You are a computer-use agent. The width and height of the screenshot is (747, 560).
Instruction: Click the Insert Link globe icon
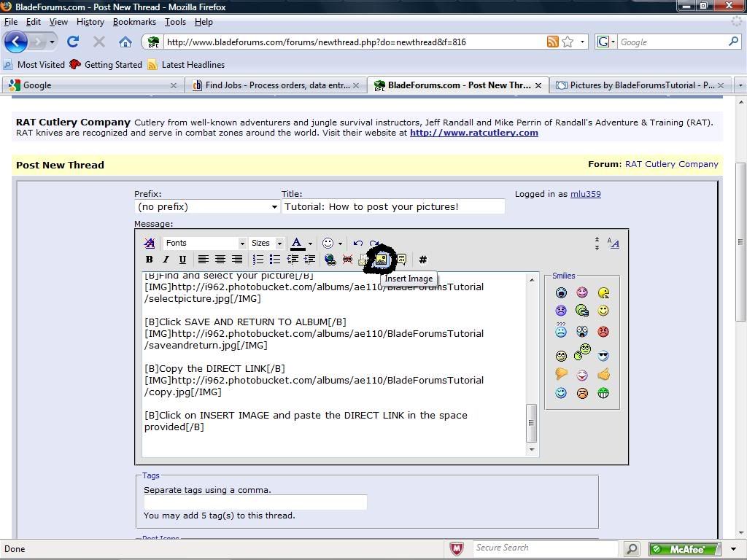click(x=330, y=260)
